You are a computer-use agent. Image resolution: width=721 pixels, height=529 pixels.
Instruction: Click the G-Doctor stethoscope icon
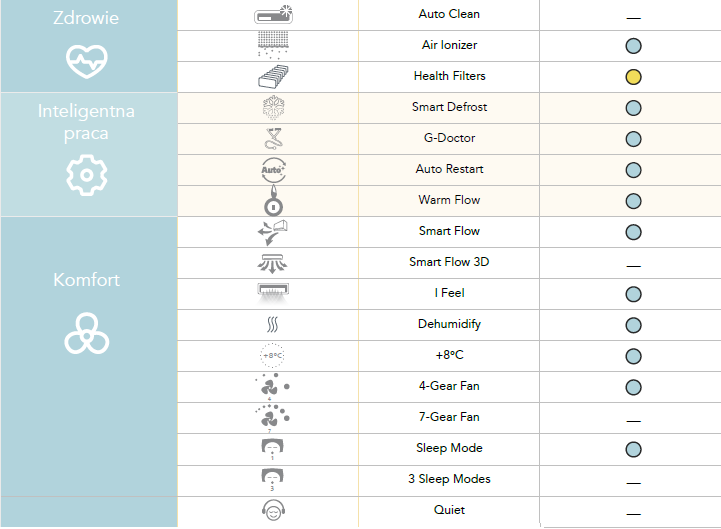[272, 139]
